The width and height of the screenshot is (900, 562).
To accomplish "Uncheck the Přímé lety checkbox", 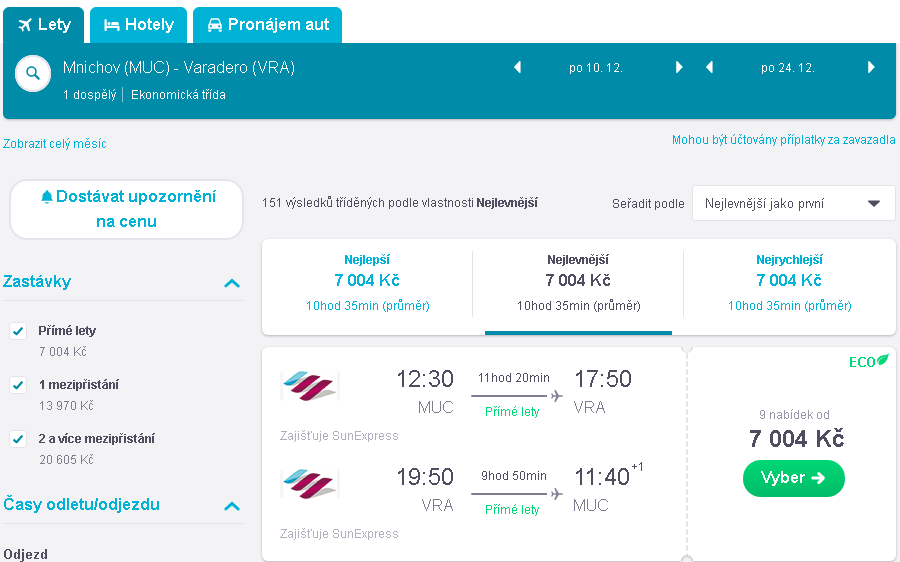I will [18, 331].
